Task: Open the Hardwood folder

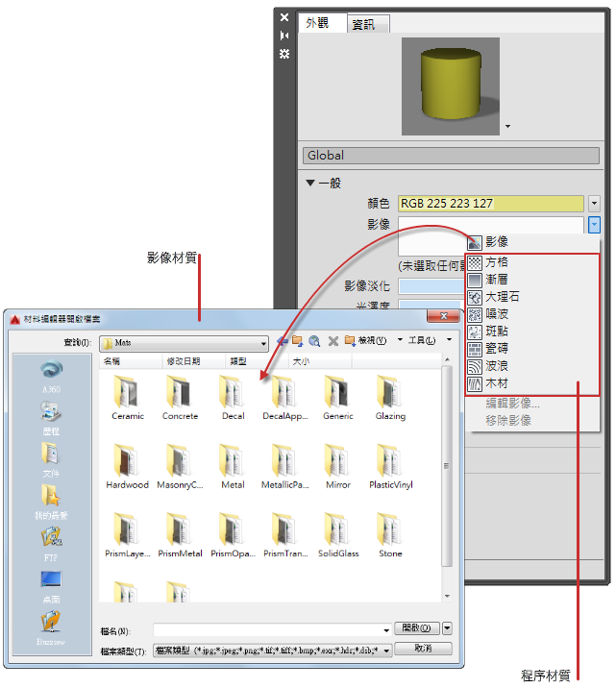Action: (x=127, y=466)
